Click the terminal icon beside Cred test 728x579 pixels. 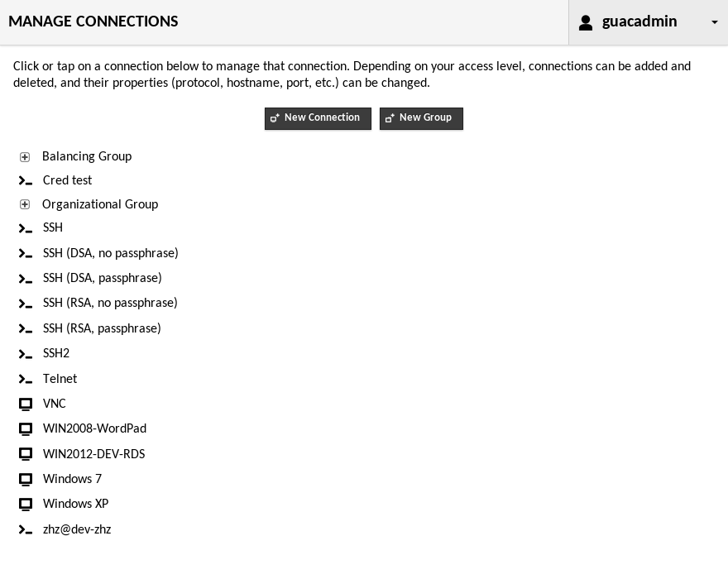(x=26, y=181)
